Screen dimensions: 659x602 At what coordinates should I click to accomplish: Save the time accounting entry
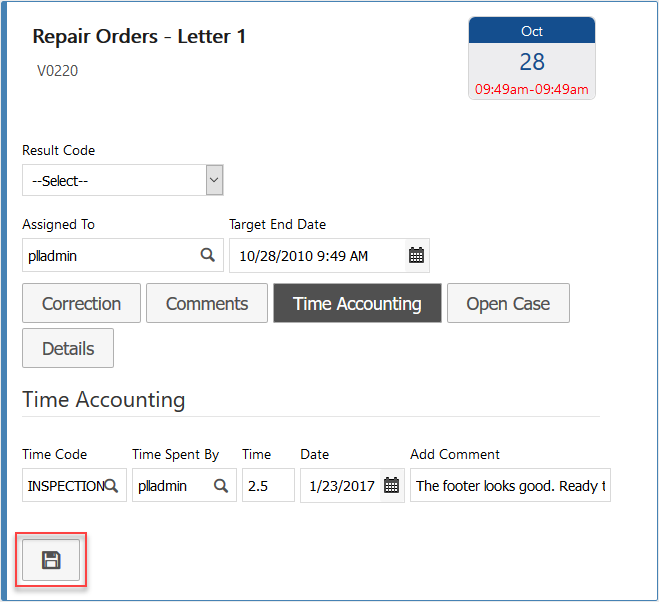[51, 560]
